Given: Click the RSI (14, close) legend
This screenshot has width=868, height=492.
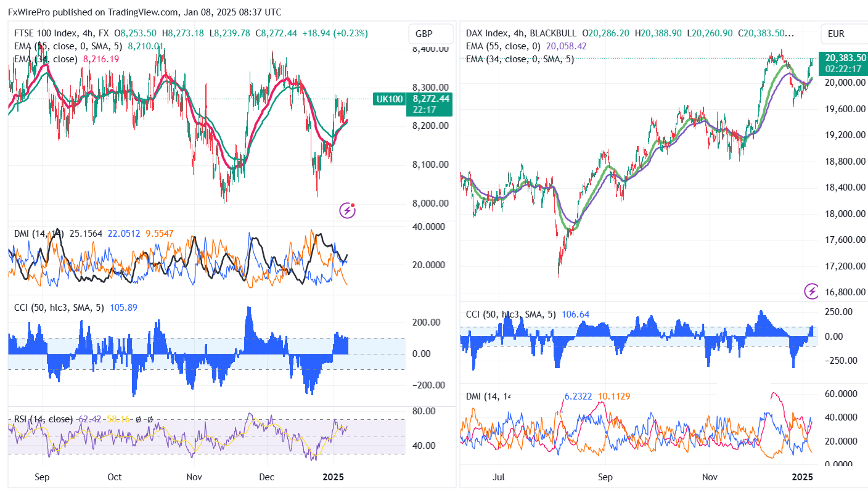Looking at the screenshot, I should click(x=43, y=419).
